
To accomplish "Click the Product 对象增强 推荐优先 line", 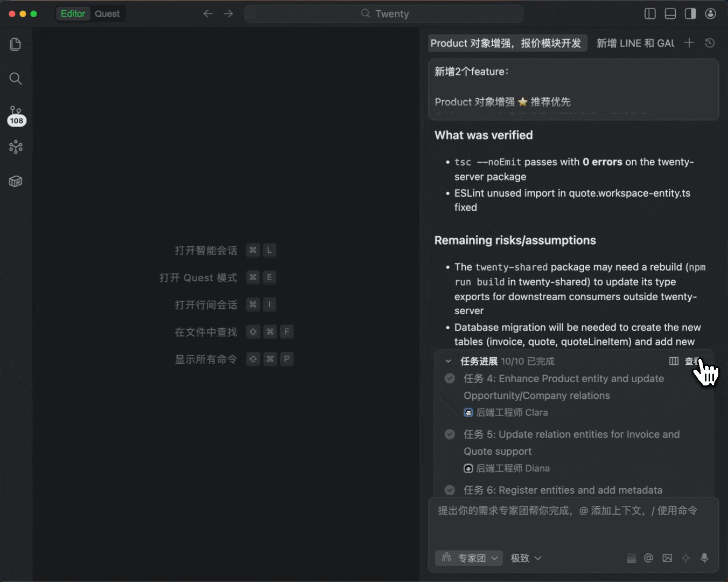I will point(503,102).
